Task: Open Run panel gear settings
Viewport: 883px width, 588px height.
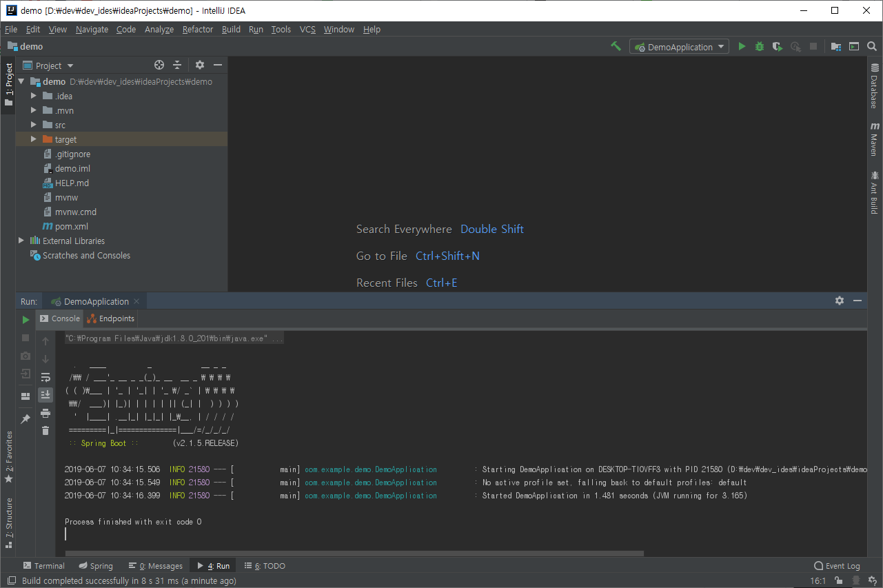Action: [x=839, y=301]
